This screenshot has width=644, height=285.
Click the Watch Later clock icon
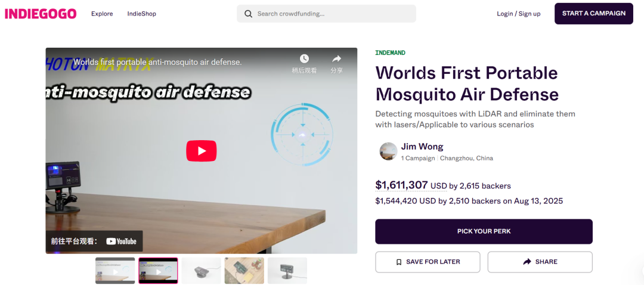point(304,59)
